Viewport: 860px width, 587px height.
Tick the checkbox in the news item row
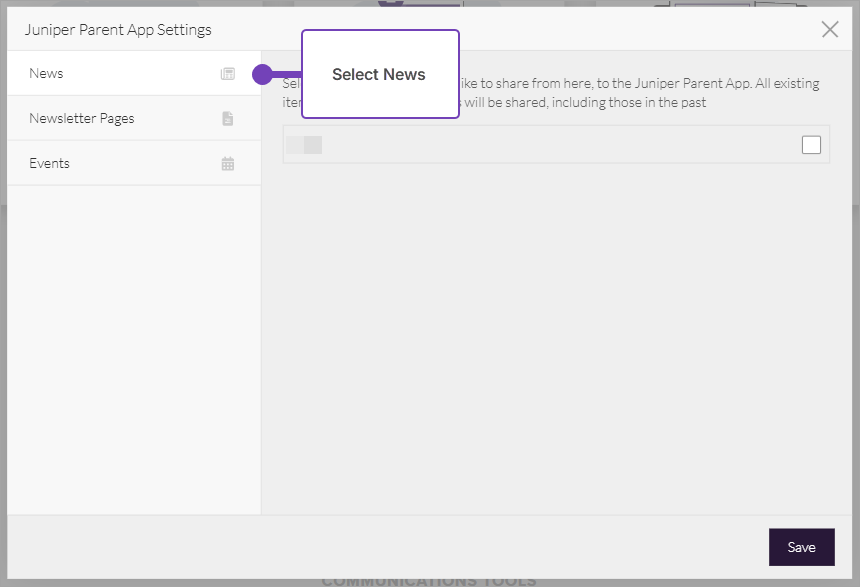[811, 145]
